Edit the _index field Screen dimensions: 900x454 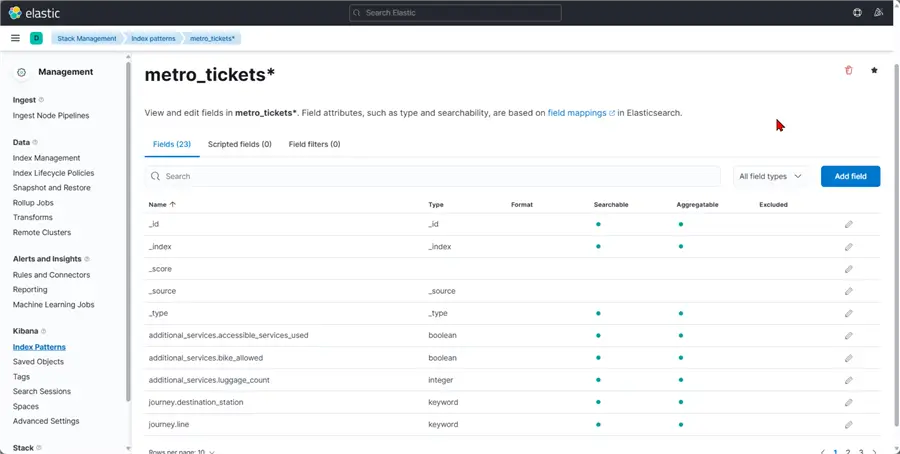848,247
